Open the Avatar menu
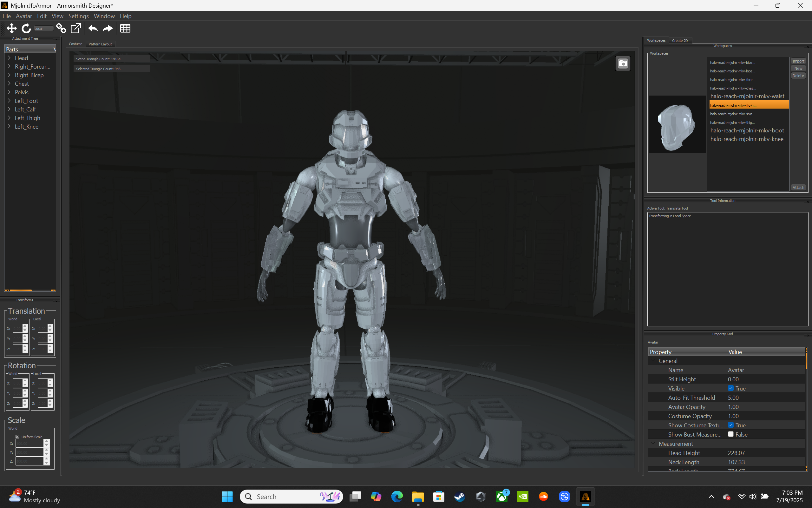The width and height of the screenshot is (812, 508). [x=24, y=16]
